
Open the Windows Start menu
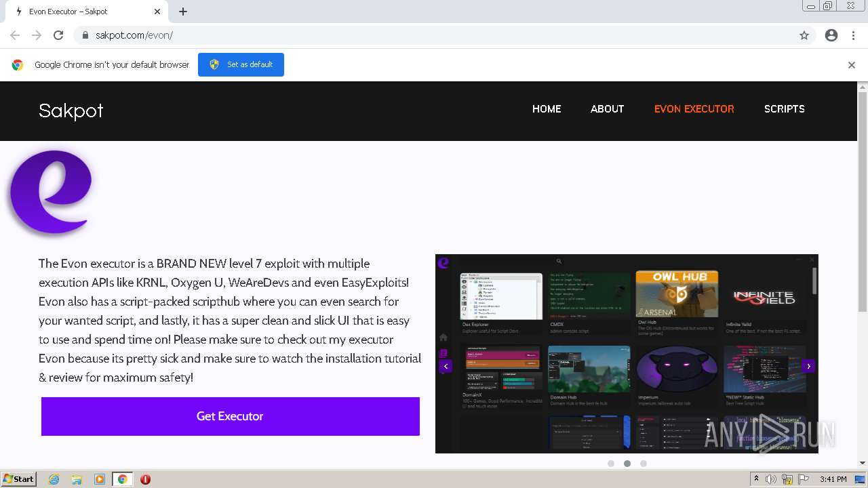click(19, 479)
